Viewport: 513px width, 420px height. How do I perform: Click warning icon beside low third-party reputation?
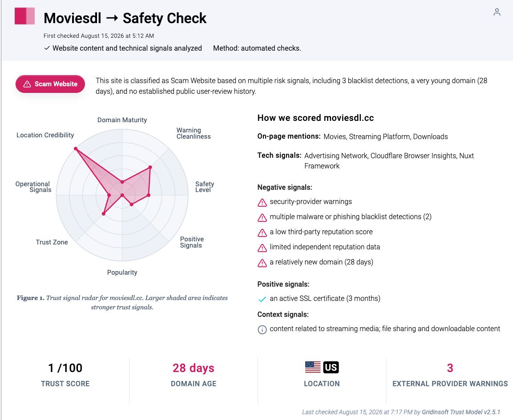point(262,233)
